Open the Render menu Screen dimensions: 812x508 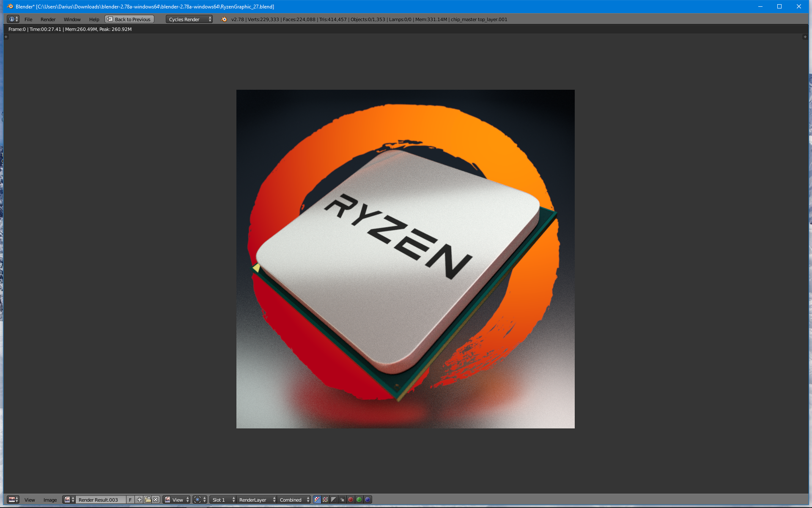(48, 19)
